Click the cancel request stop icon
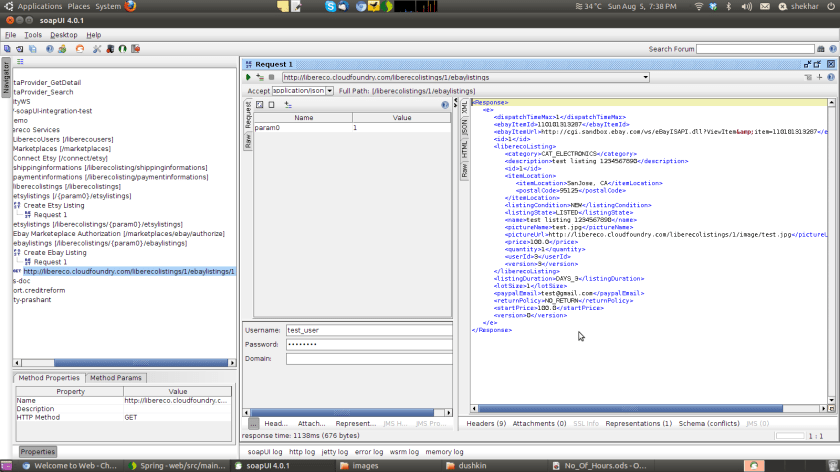Viewport: 840px width, 472px height. click(x=272, y=77)
